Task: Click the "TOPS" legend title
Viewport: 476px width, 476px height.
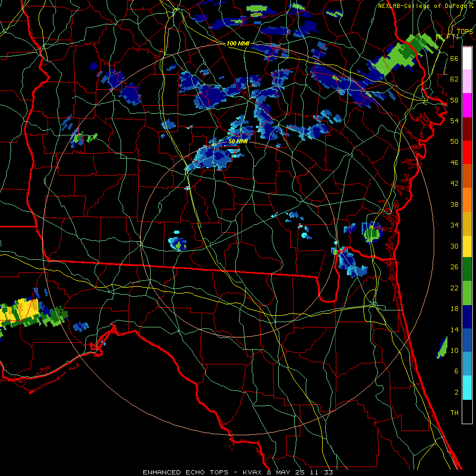Action: point(465,32)
